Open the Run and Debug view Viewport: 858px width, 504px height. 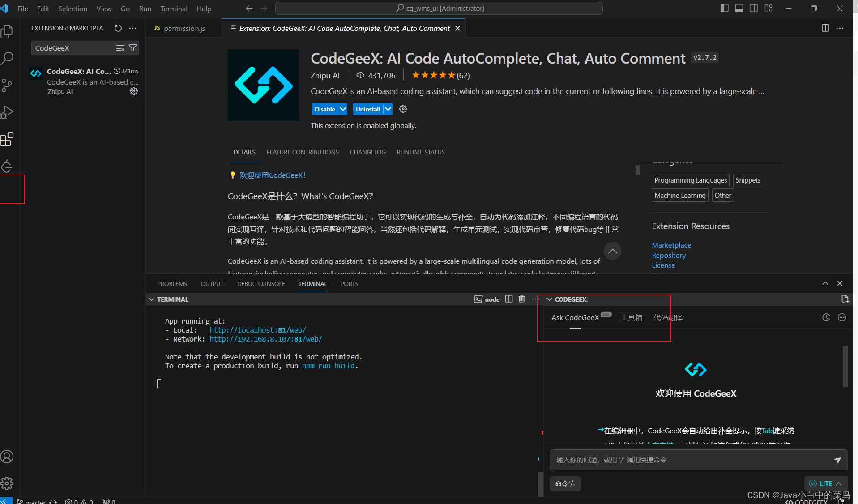point(7,112)
